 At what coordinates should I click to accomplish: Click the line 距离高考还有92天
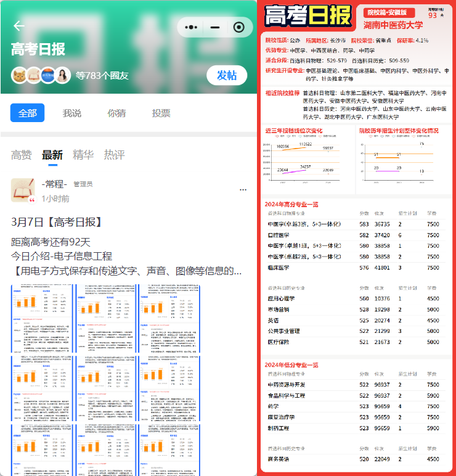(x=51, y=242)
